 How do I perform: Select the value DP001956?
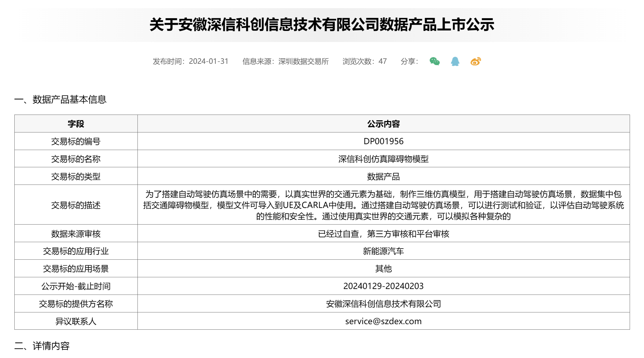[383, 141]
